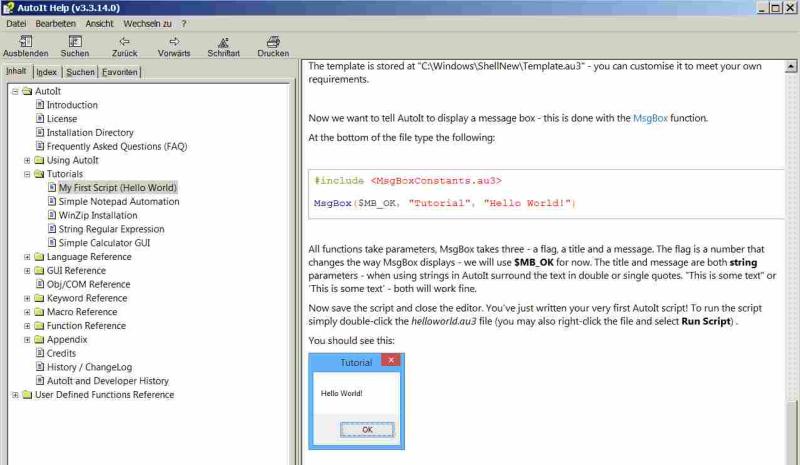The width and height of the screenshot is (800, 465).
Task: Open the Datei menu
Action: (16, 23)
